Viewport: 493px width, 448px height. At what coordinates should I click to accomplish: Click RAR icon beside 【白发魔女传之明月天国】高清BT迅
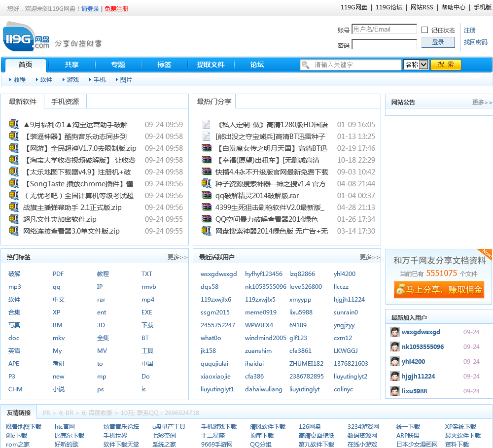[x=206, y=148]
